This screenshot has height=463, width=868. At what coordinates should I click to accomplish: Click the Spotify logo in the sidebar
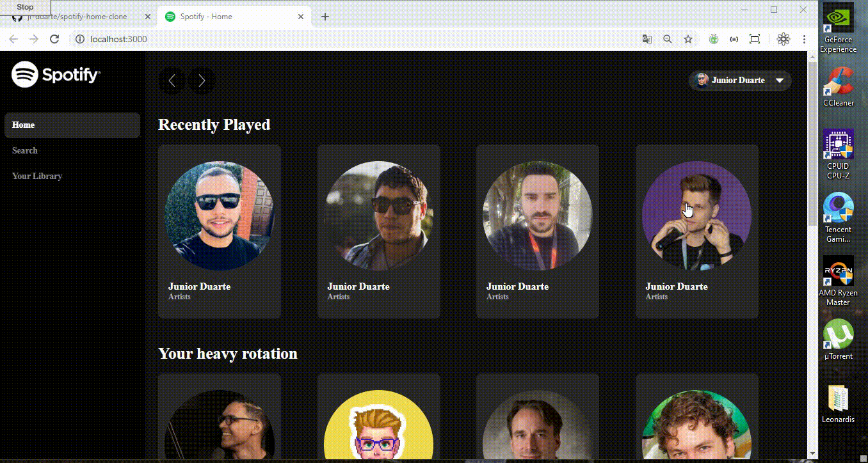pyautogui.click(x=56, y=74)
